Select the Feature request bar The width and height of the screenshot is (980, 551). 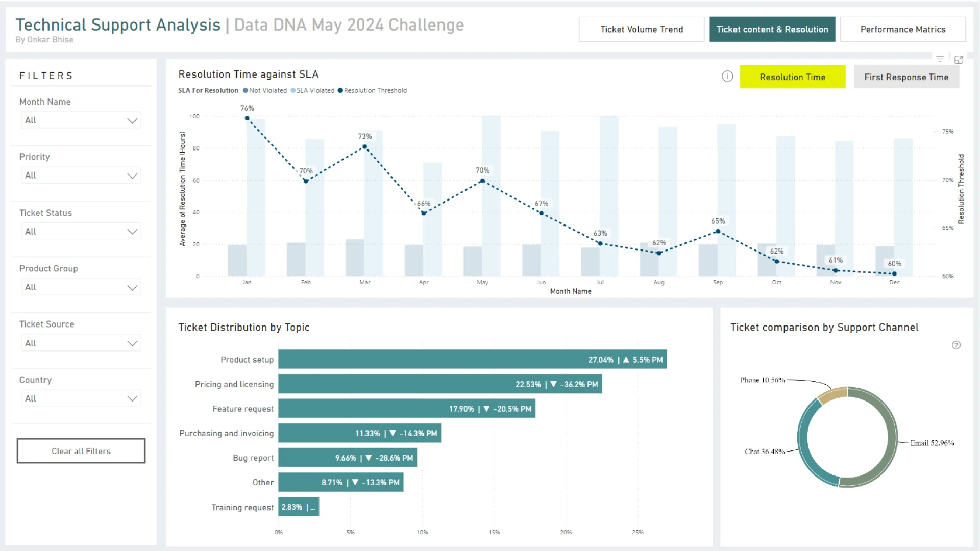pos(407,409)
